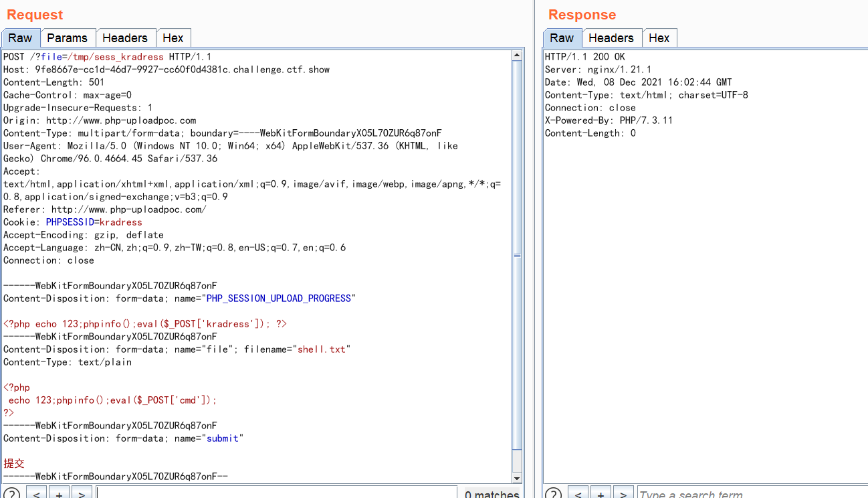Click the Response 'Type a search term' field
Screen dimensions: 868x498
752,494
